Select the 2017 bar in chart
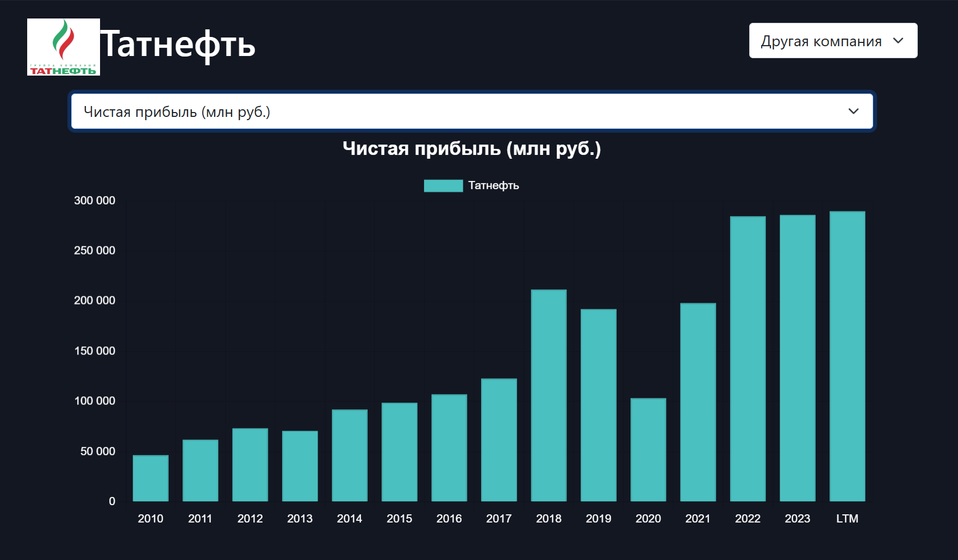The width and height of the screenshot is (958, 560). [499, 440]
